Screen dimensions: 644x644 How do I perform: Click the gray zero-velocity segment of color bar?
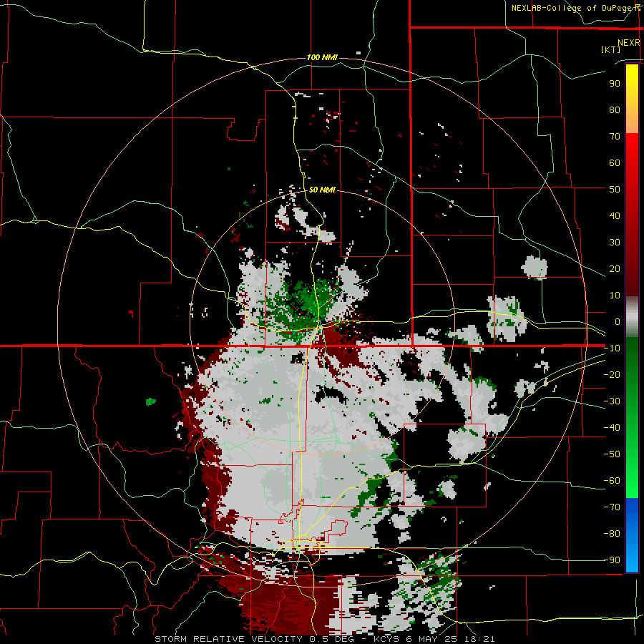(632, 317)
